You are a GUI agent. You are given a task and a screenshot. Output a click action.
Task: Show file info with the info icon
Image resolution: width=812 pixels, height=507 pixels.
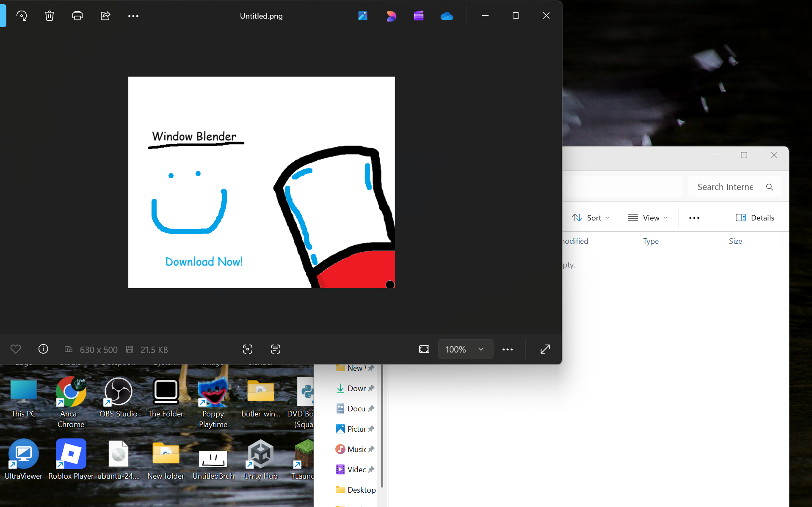coord(43,349)
